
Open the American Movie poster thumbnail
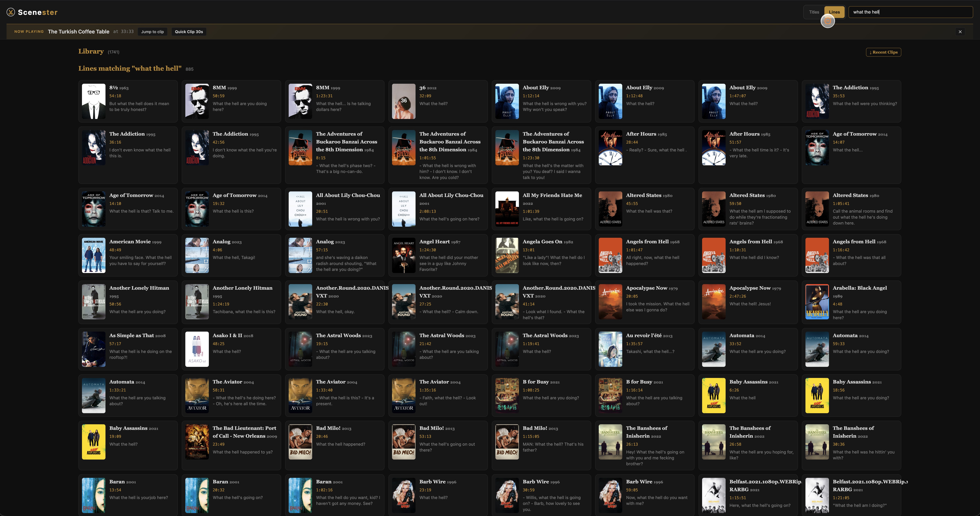(x=94, y=255)
